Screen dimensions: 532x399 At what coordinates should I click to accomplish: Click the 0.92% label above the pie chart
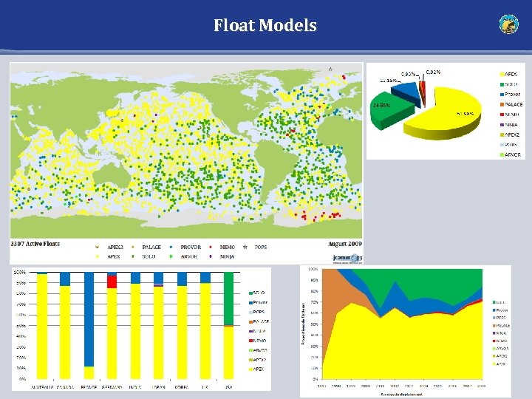pos(433,72)
